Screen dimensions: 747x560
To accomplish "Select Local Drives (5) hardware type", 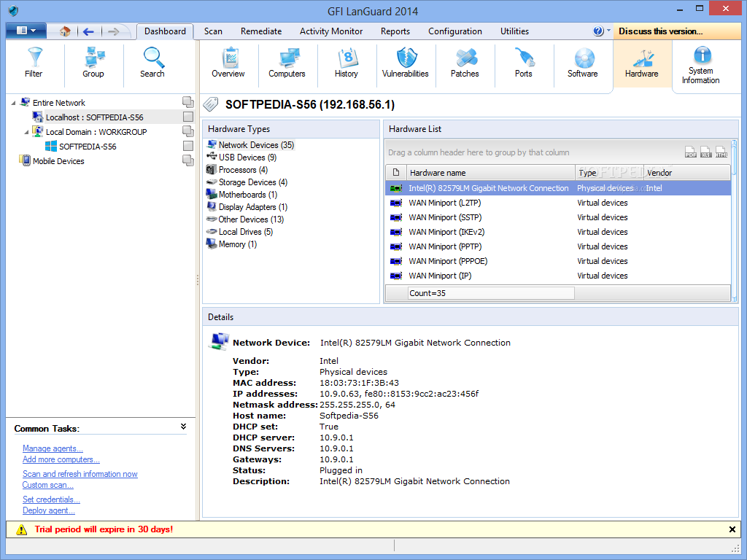I will (239, 231).
